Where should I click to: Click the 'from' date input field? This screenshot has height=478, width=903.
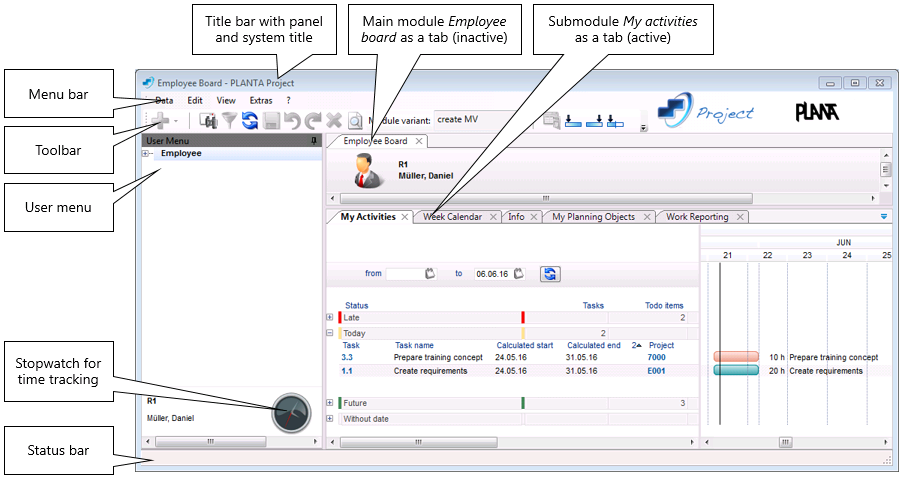[x=405, y=274]
